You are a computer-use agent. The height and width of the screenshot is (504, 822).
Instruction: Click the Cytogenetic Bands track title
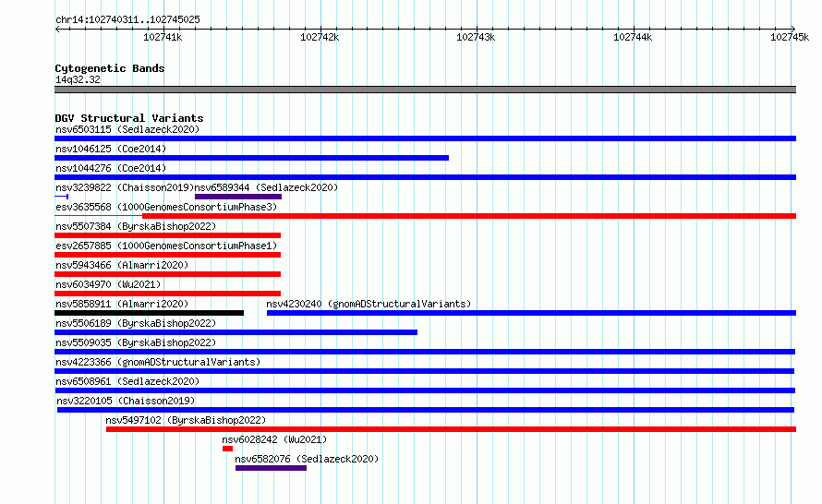click(x=110, y=68)
